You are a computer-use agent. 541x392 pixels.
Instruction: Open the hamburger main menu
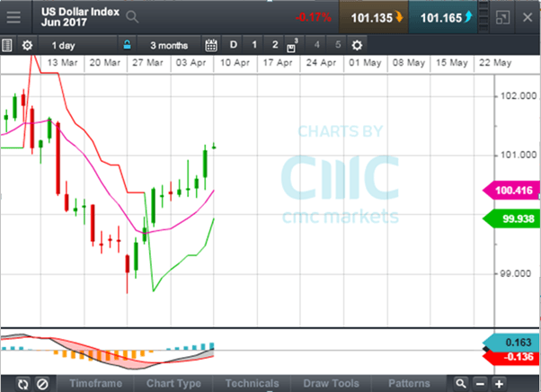tap(13, 17)
